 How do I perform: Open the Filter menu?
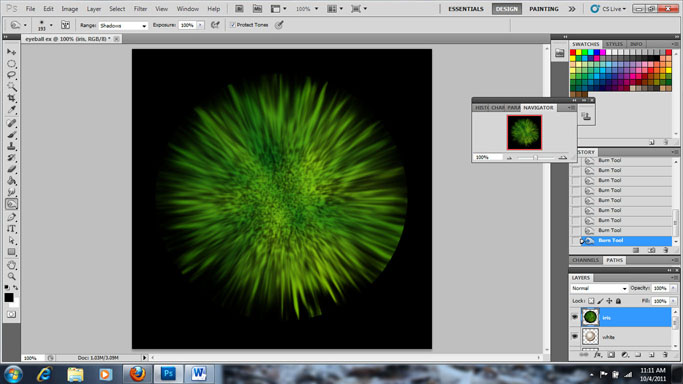140,9
